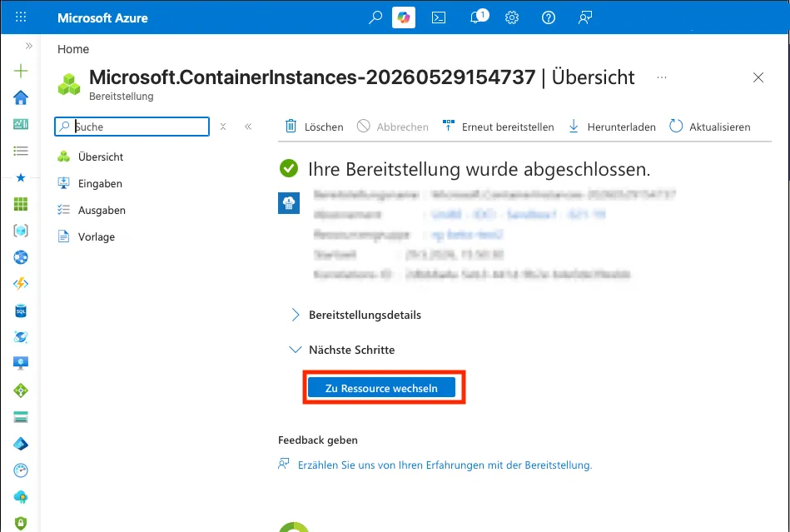This screenshot has width=790, height=532.
Task: Open the help question mark icon
Action: pos(549,17)
